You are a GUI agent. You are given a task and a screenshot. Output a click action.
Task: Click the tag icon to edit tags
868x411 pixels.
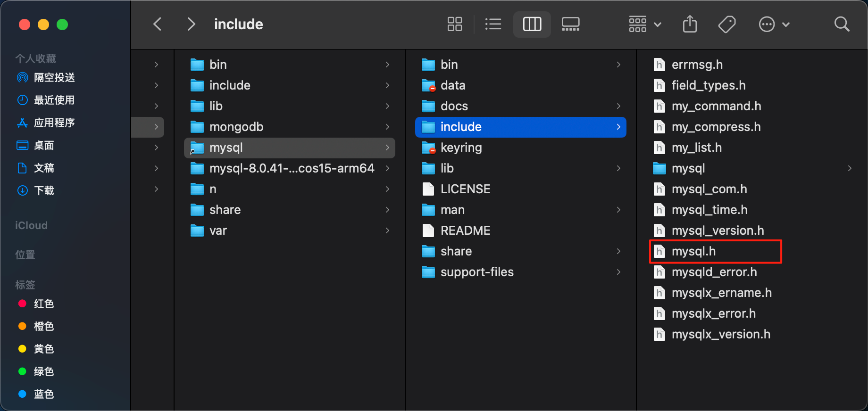tap(726, 24)
